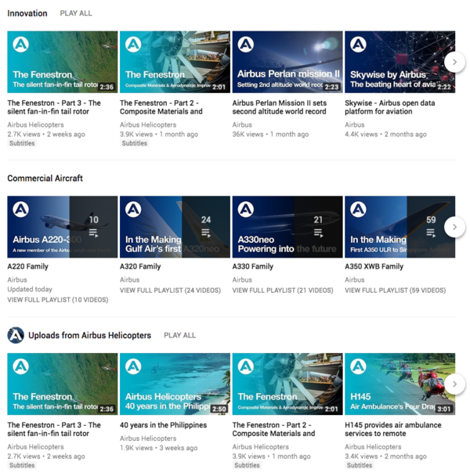The width and height of the screenshot is (470, 476).
Task: Open Fenestron Part 2 thumbnail in Uploads row
Action: tap(287, 384)
